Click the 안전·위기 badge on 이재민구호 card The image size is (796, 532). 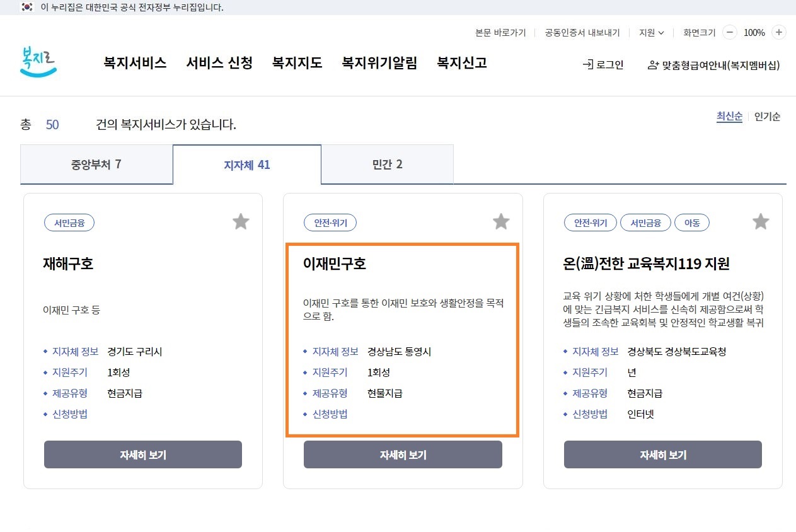pos(330,223)
